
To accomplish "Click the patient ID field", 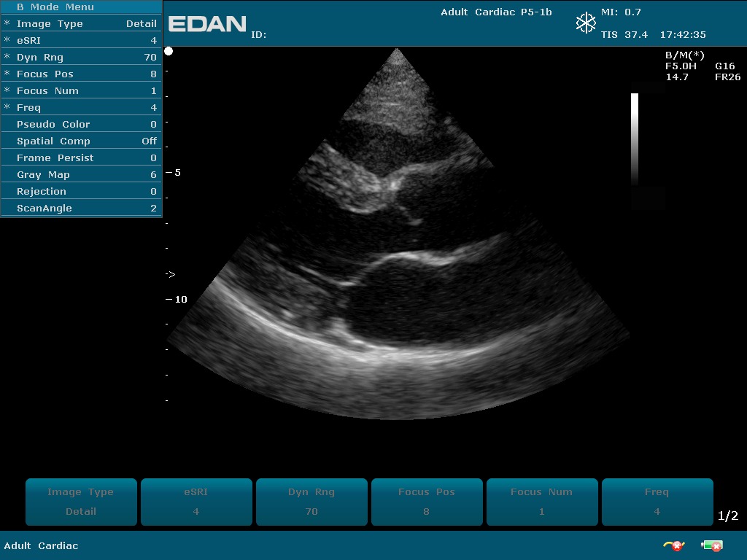I will tap(260, 34).
